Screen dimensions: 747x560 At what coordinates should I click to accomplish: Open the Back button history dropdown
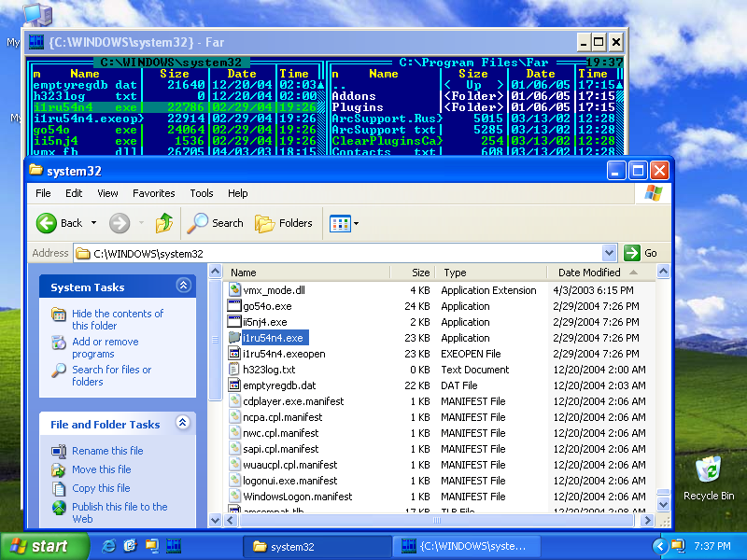click(x=94, y=223)
